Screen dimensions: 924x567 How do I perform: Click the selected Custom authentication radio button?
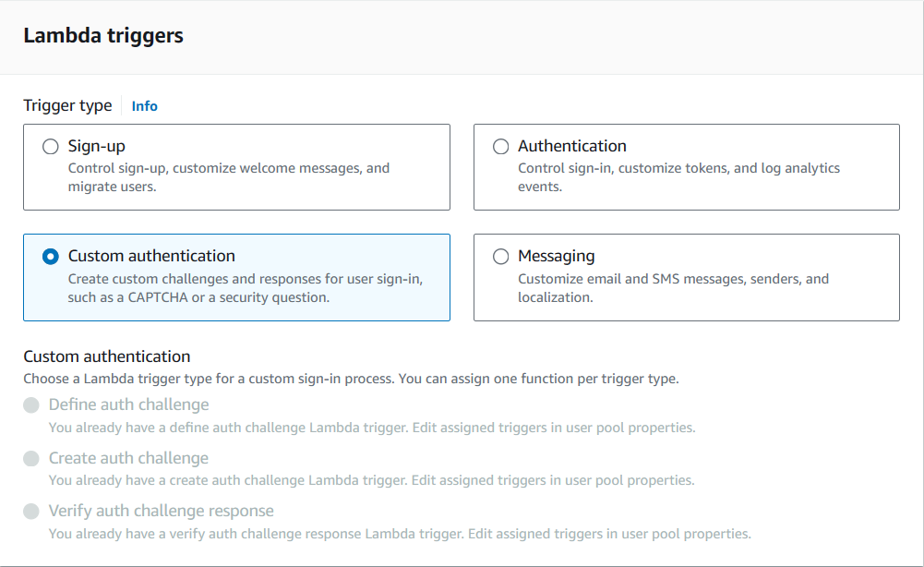[x=51, y=257]
